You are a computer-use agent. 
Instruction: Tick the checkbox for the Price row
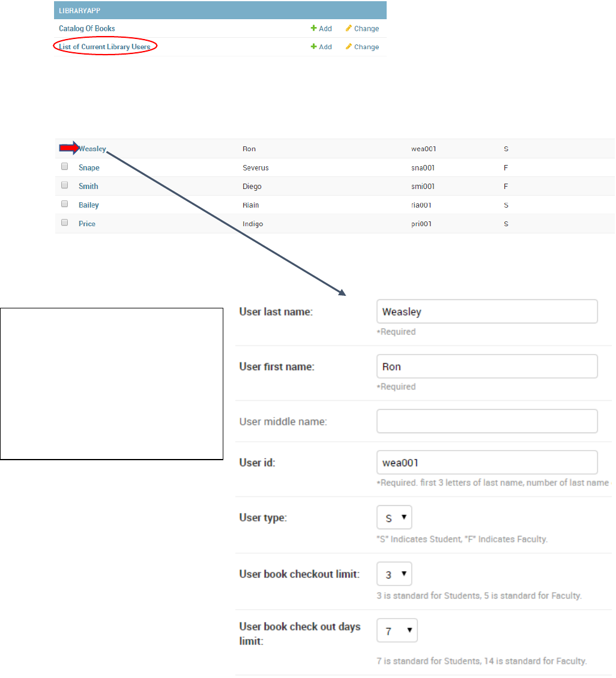64,222
